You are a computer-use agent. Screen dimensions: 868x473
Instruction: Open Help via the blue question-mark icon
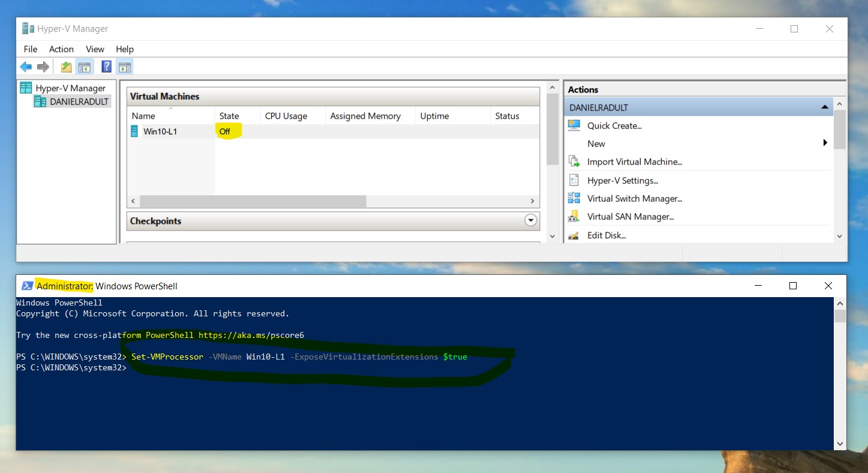pyautogui.click(x=106, y=67)
